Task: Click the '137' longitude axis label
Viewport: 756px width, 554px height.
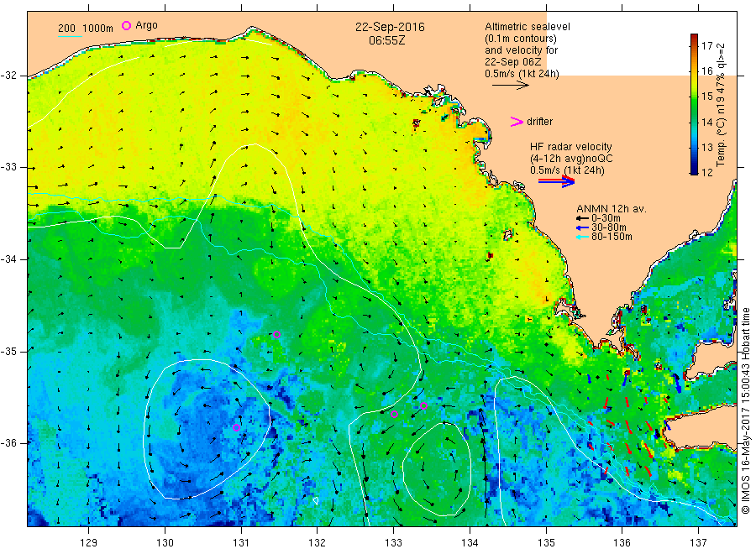Action: pyautogui.click(x=698, y=543)
